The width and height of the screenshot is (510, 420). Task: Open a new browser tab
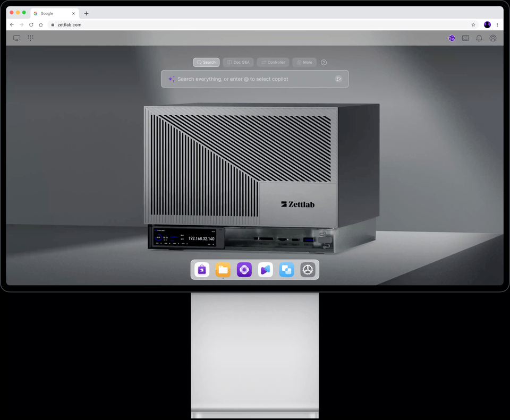[86, 13]
